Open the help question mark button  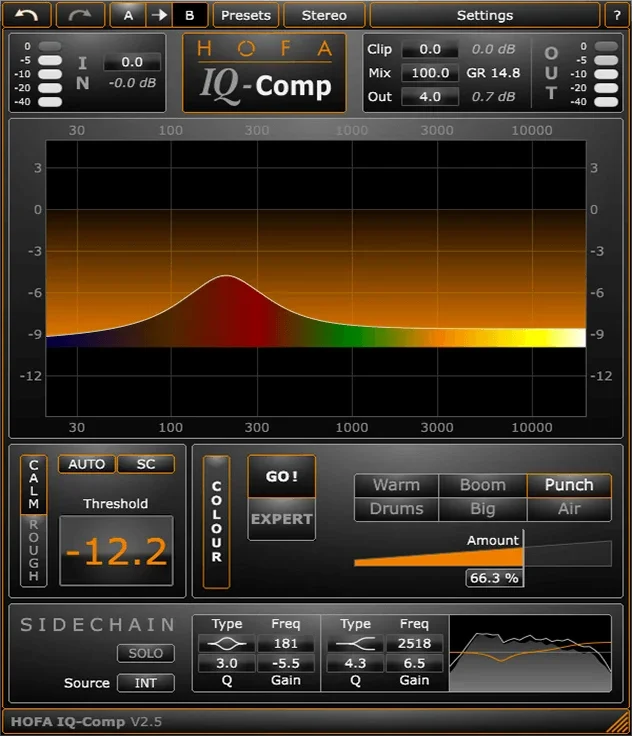pos(617,15)
